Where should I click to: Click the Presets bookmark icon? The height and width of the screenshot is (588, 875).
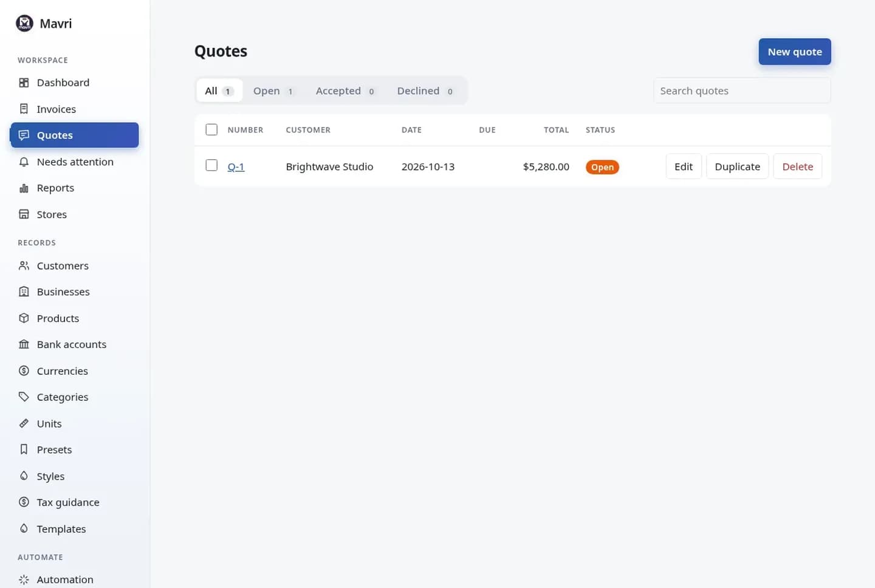[x=24, y=450]
